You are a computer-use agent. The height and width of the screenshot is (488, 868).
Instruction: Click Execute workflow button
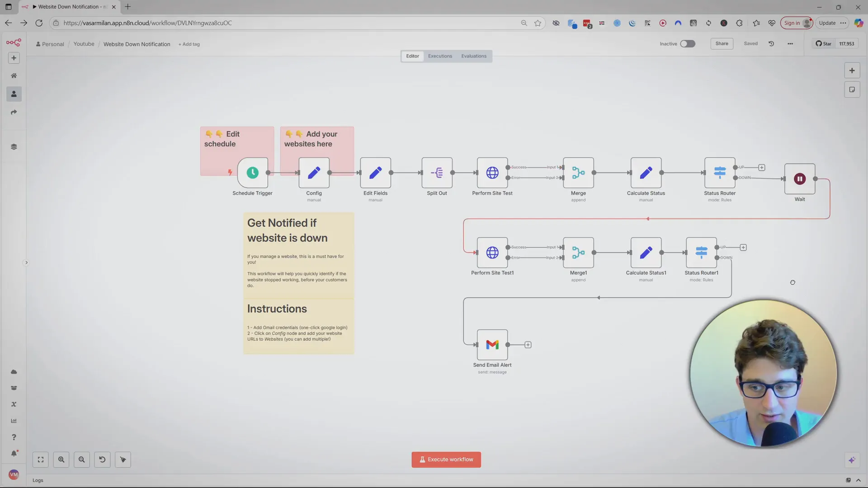(446, 460)
